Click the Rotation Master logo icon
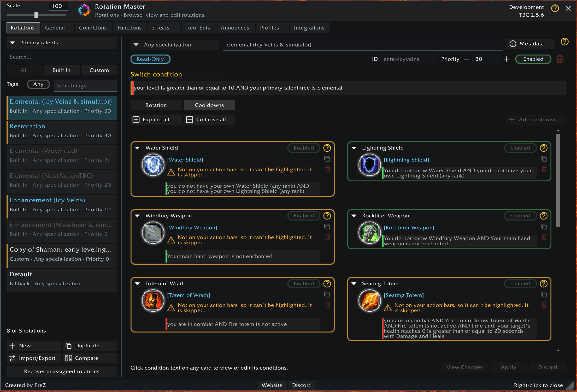 coord(84,10)
